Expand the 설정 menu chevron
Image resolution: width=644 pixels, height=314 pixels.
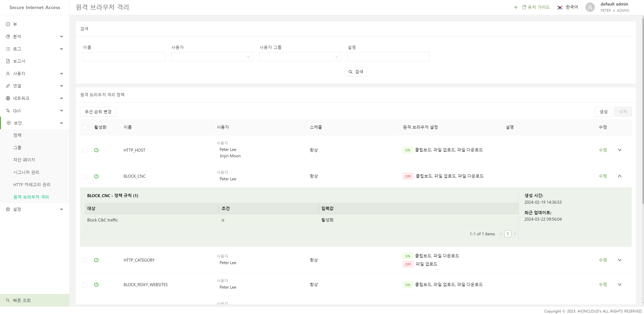point(61,209)
